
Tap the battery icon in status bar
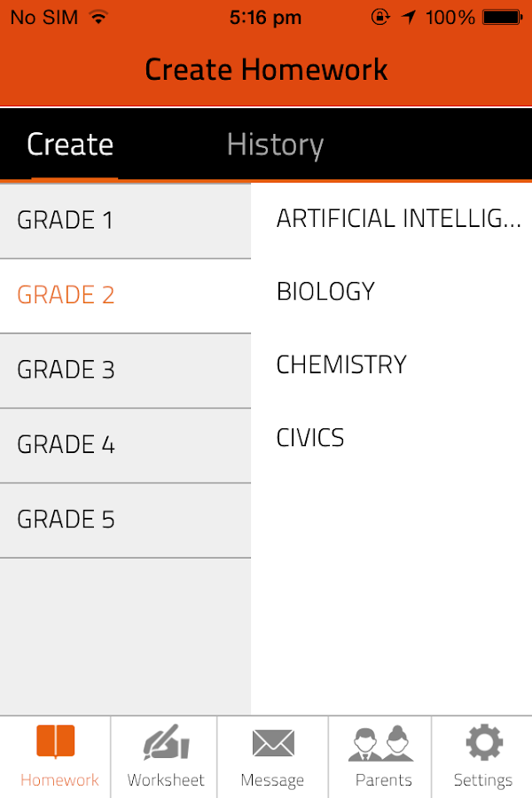(503, 17)
